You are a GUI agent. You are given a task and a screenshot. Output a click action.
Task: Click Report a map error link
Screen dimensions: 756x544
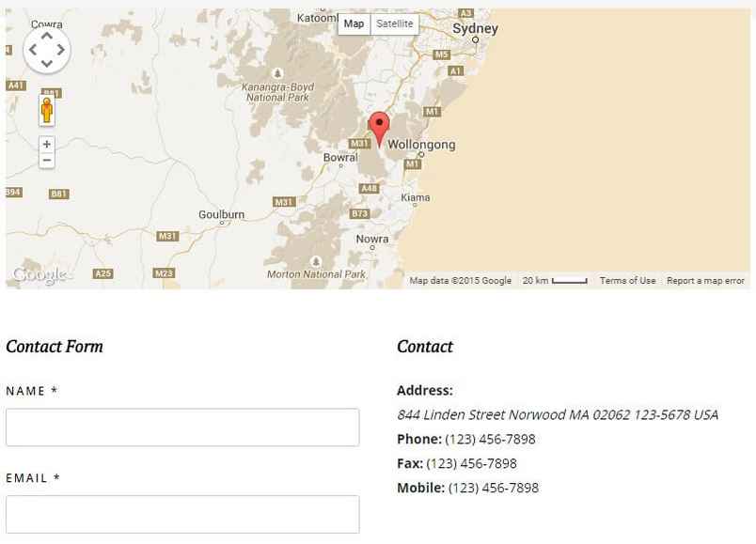705,281
